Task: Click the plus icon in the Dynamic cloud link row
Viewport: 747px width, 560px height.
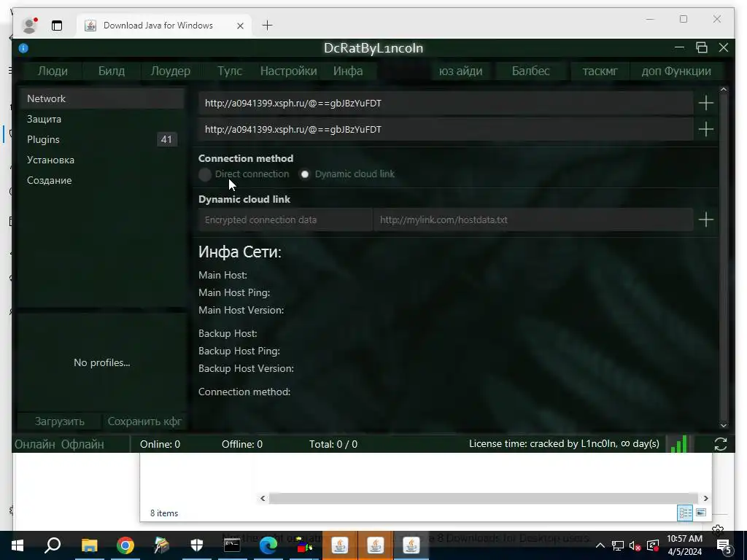Action: pyautogui.click(x=705, y=219)
